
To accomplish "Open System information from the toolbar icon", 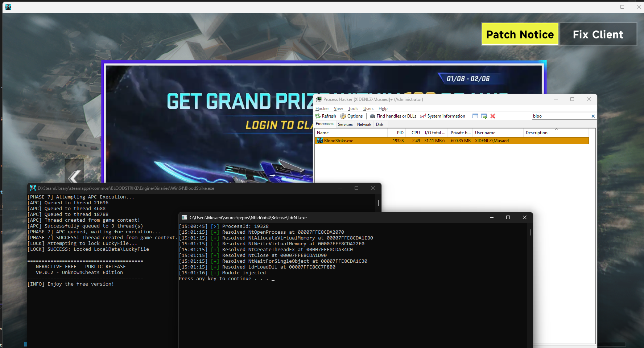I will coord(423,116).
